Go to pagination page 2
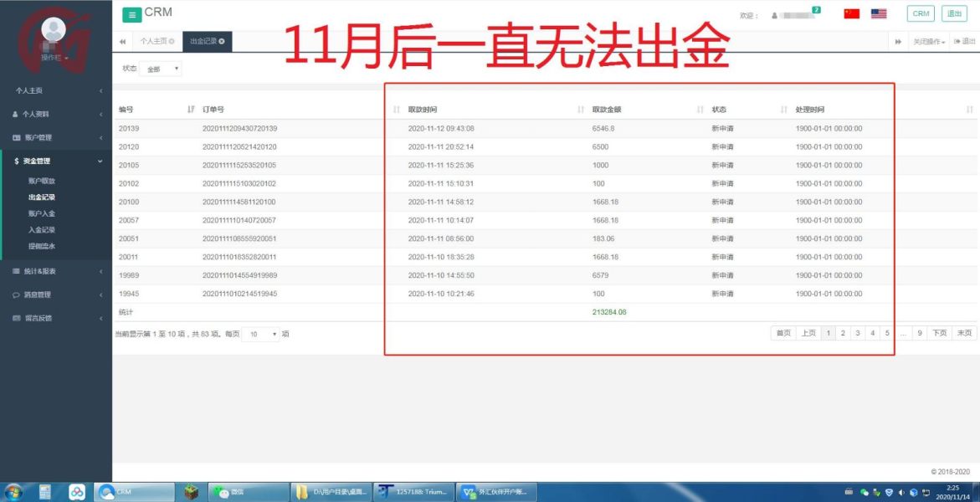The image size is (980, 502). click(x=843, y=333)
